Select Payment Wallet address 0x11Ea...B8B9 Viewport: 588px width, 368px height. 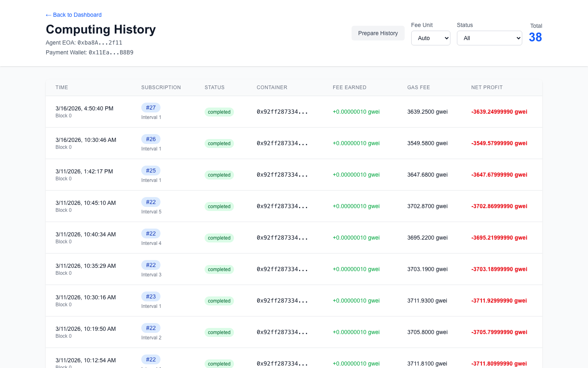point(111,52)
